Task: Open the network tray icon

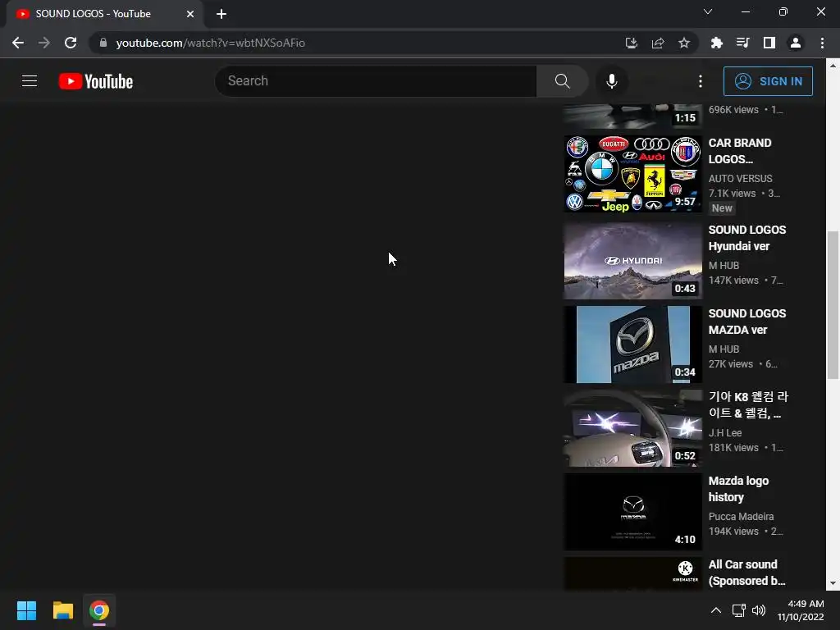Action: pyautogui.click(x=739, y=610)
